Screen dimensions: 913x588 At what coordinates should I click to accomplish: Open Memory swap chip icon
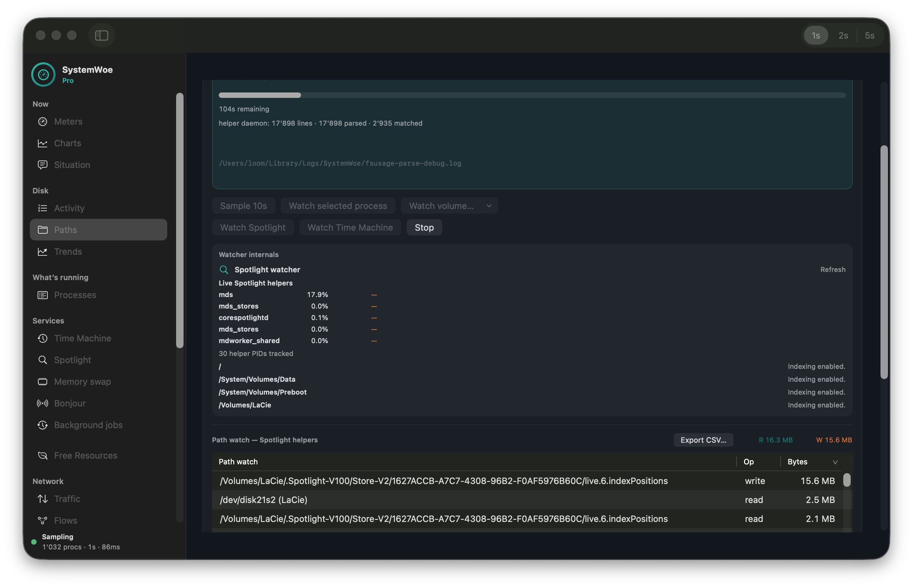pyautogui.click(x=42, y=382)
